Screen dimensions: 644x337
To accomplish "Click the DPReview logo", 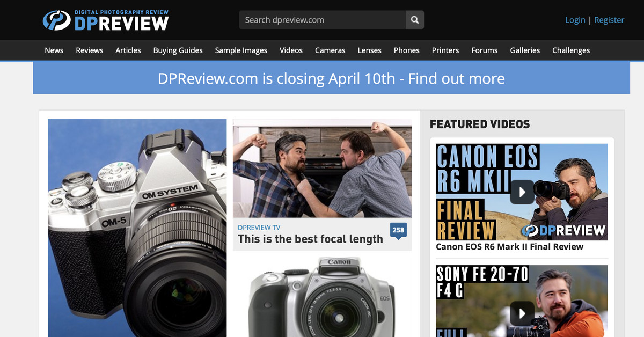I will tap(106, 20).
